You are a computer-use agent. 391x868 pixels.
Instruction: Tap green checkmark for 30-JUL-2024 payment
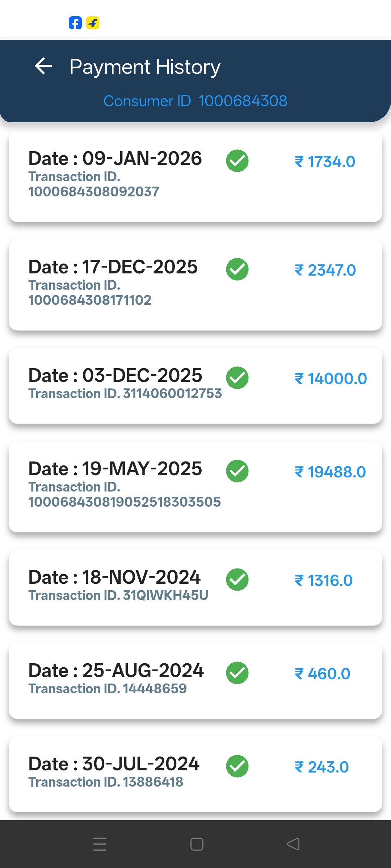pyautogui.click(x=237, y=766)
